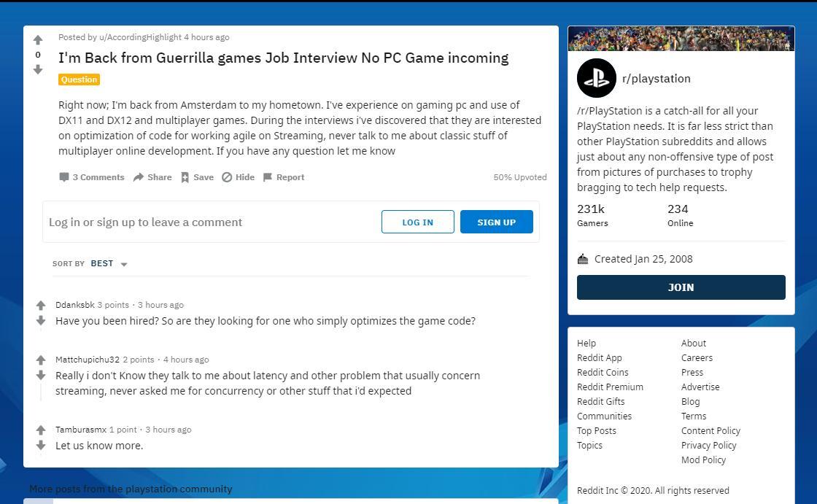Click the '4 hours ago' timestamp on Mattchupichu32's comment
Image resolution: width=817 pixels, height=504 pixels.
[186, 360]
